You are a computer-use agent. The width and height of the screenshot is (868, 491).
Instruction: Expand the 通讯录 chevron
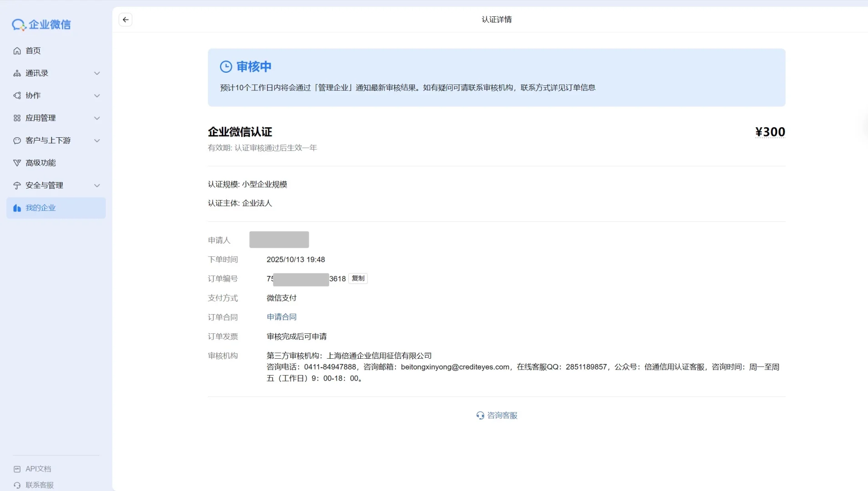[x=97, y=73]
